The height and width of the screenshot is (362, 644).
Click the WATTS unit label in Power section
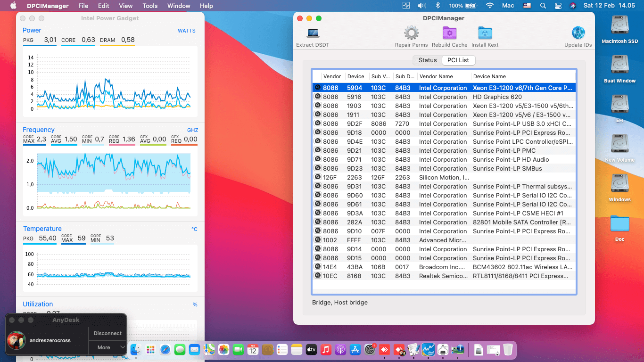(x=186, y=31)
